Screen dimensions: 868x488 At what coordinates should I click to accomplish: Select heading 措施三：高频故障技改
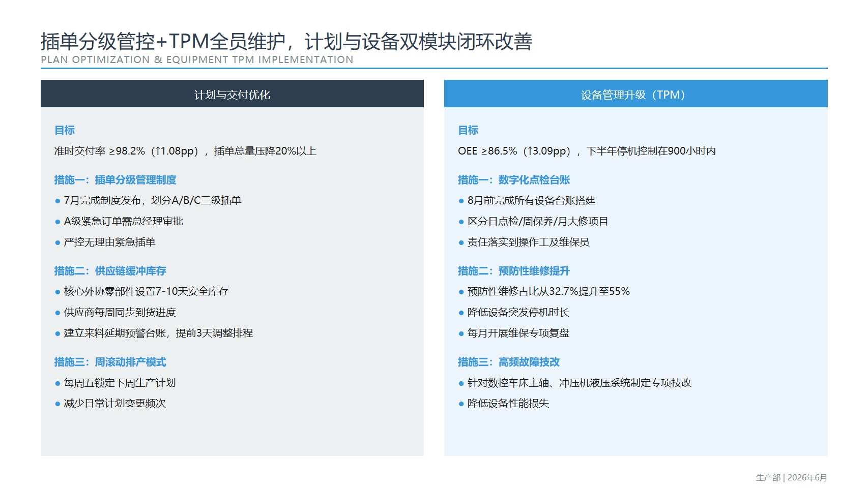point(509,361)
